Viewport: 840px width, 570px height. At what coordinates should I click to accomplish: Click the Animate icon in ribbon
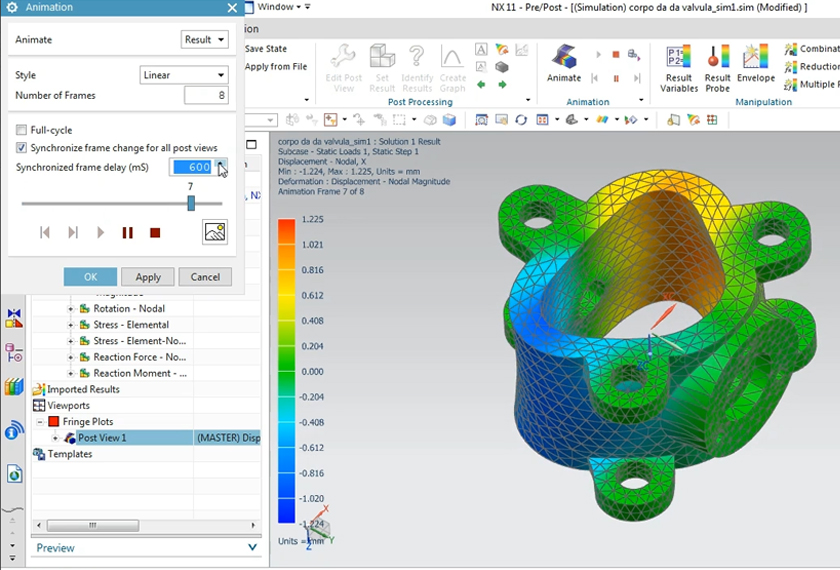[x=564, y=62]
